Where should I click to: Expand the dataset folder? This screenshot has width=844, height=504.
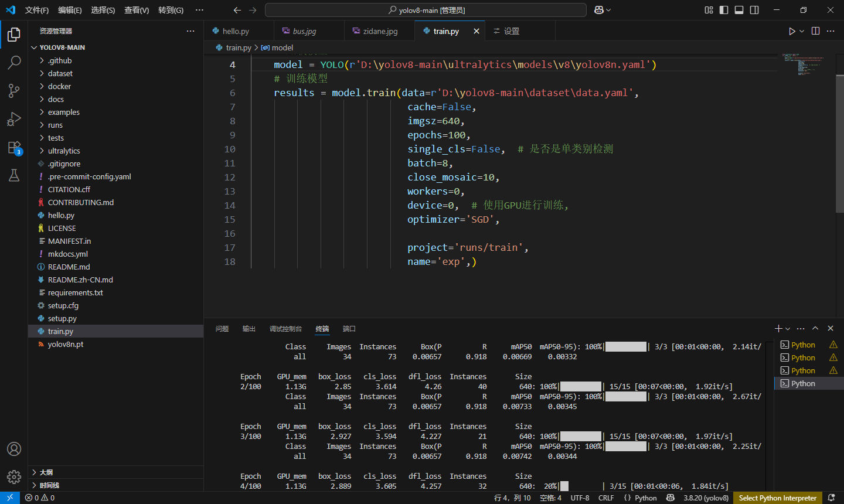tap(116, 73)
